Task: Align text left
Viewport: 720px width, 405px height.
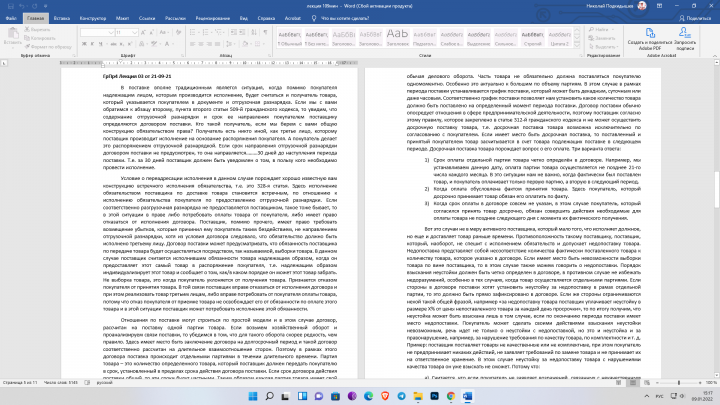Action: pos(192,44)
